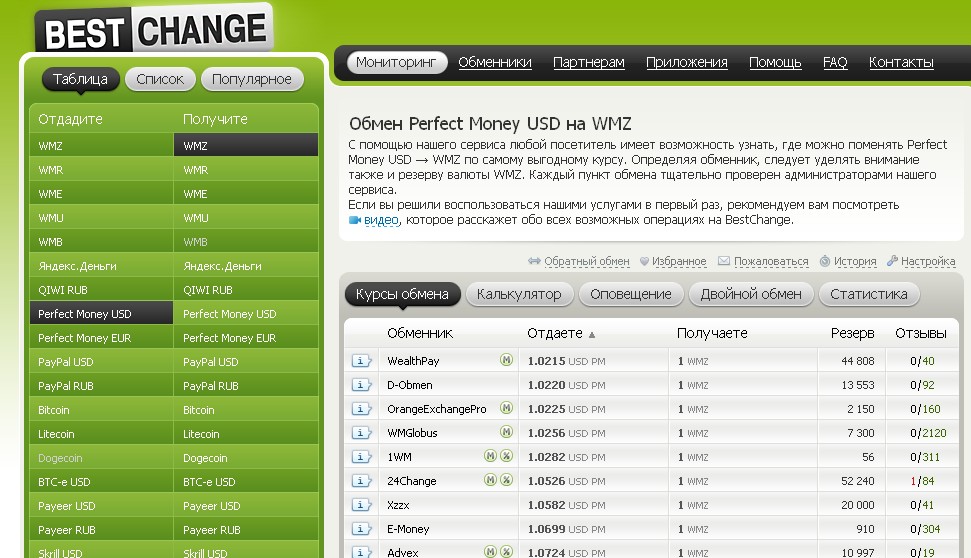Choose PayPal USD in the Получите column
The image size is (971, 558).
point(246,362)
